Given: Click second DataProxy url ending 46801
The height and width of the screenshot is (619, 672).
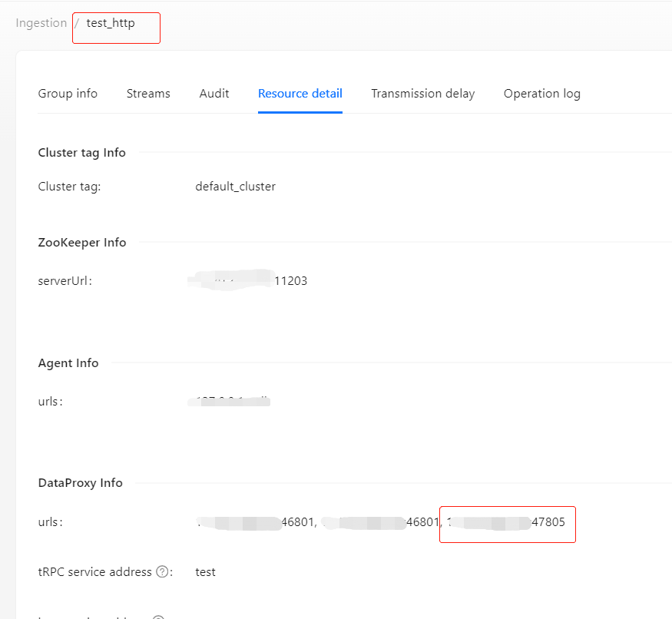Looking at the screenshot, I should pos(380,522).
